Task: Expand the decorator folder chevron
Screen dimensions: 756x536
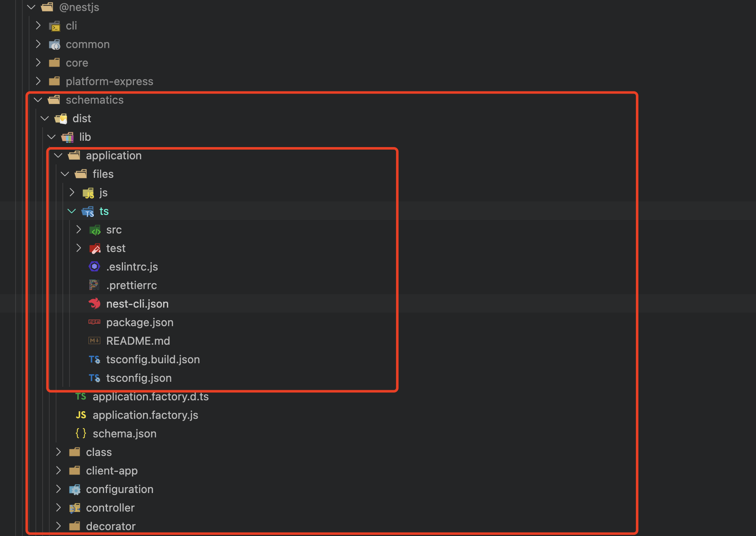Action: pyautogui.click(x=59, y=526)
